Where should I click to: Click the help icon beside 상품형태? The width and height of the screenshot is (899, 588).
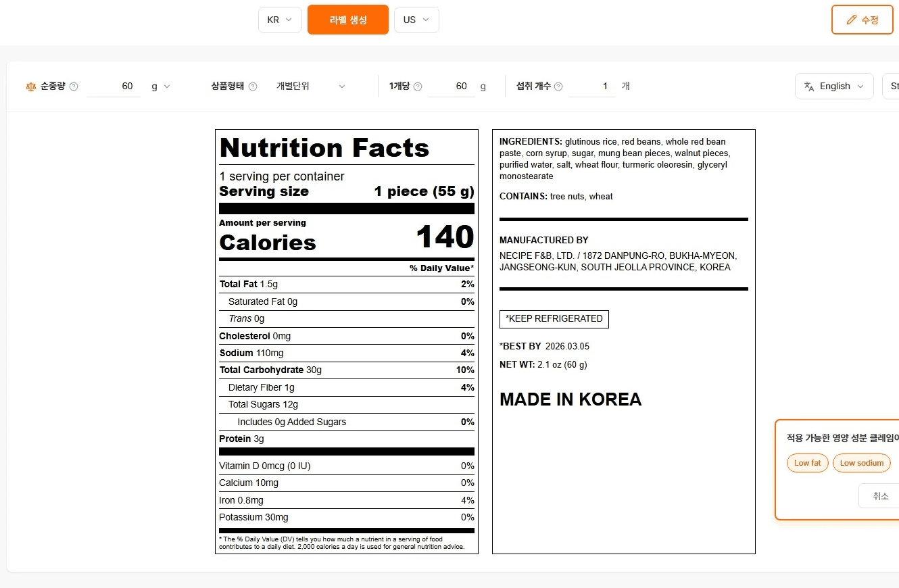coord(253,86)
